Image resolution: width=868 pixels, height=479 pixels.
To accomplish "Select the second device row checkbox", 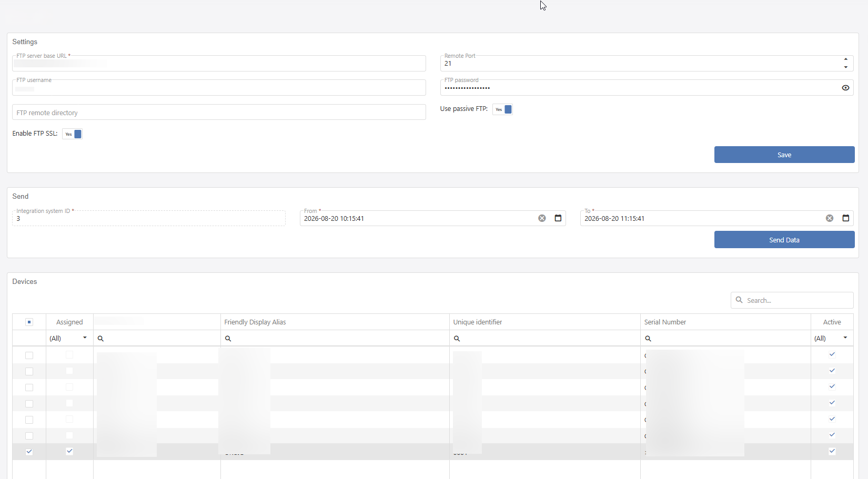I will tap(29, 372).
